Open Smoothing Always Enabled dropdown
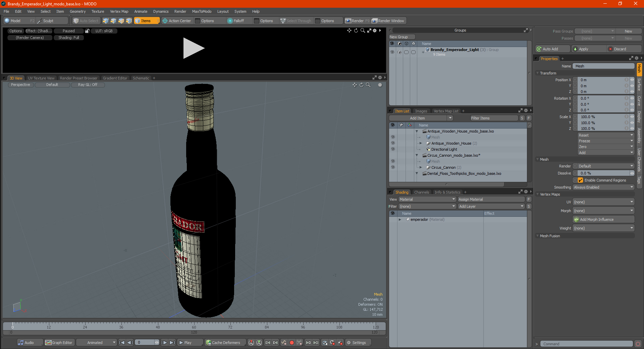The height and width of the screenshot is (349, 644). [x=603, y=187]
